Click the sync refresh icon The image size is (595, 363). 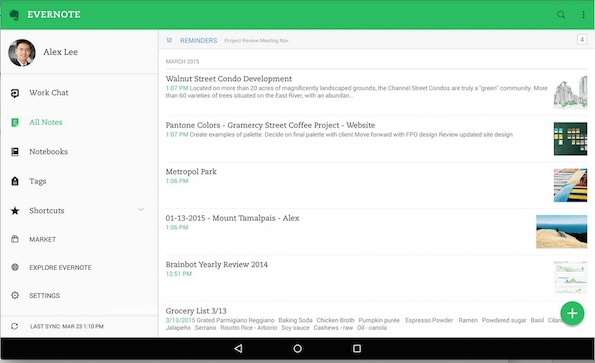coord(14,326)
